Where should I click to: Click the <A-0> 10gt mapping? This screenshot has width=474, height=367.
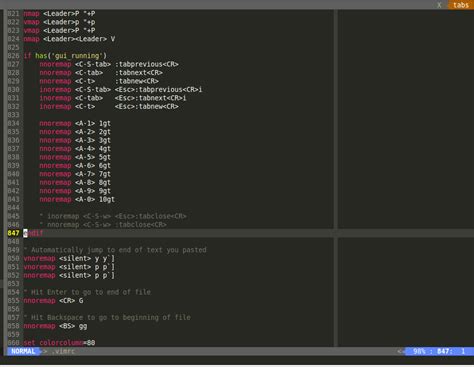click(x=77, y=199)
